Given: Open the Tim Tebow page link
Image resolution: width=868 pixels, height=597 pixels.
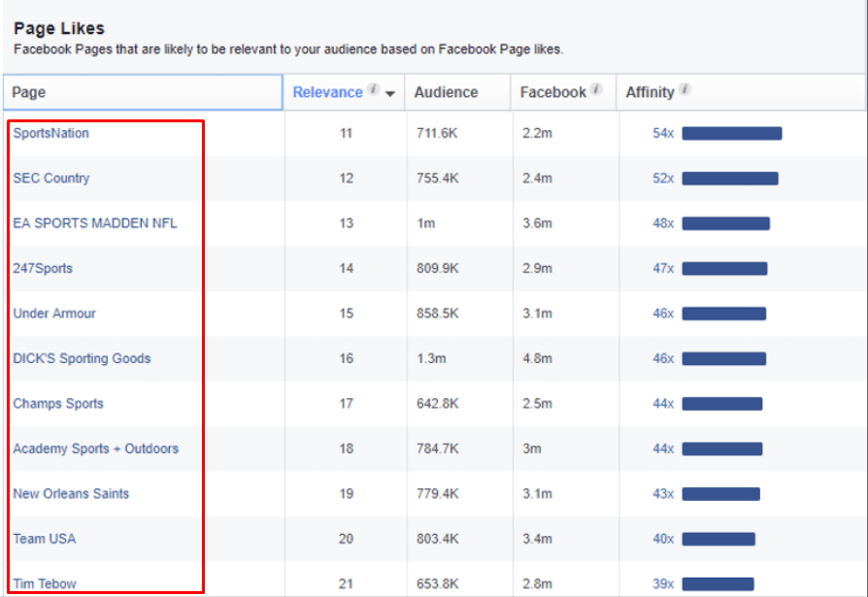Looking at the screenshot, I should point(45,583).
